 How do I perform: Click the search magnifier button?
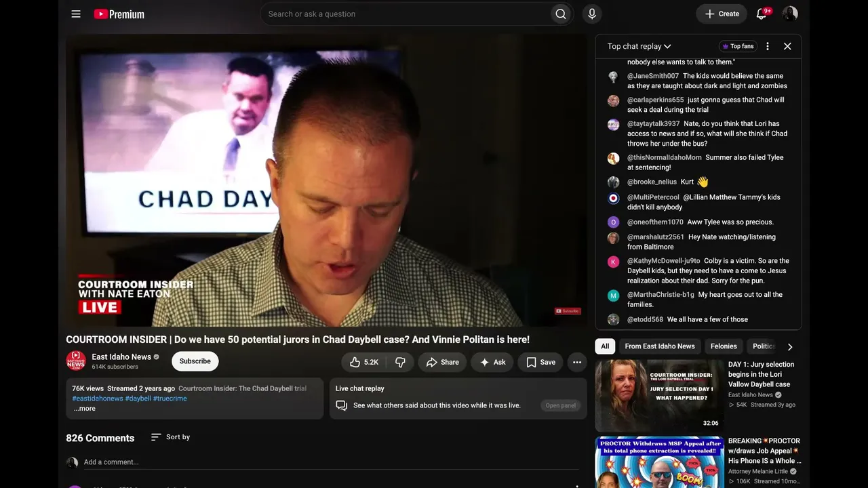pyautogui.click(x=561, y=14)
